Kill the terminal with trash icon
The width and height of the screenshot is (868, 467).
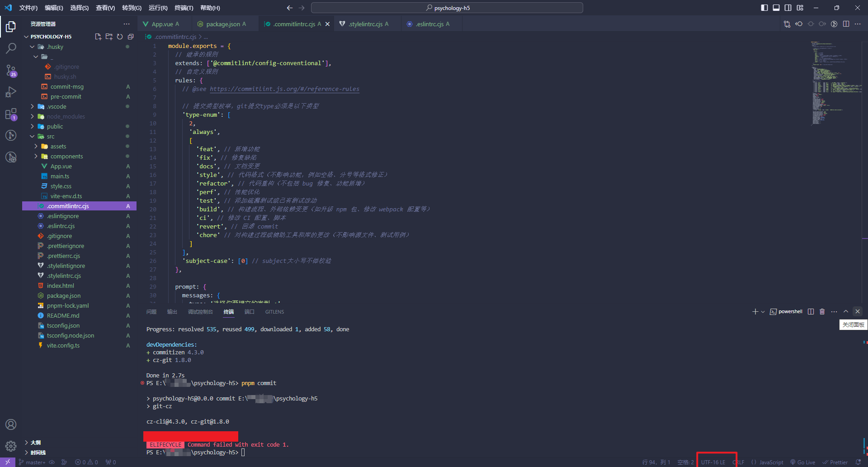(822, 311)
